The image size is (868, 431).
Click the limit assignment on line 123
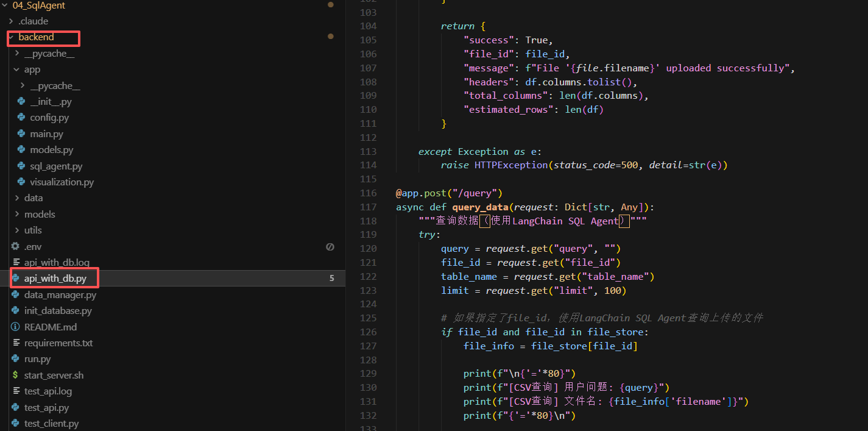point(534,291)
